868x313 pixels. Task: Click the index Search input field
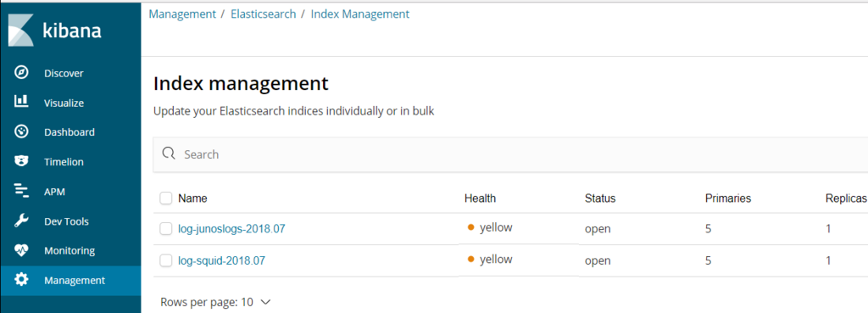pyautogui.click(x=509, y=154)
